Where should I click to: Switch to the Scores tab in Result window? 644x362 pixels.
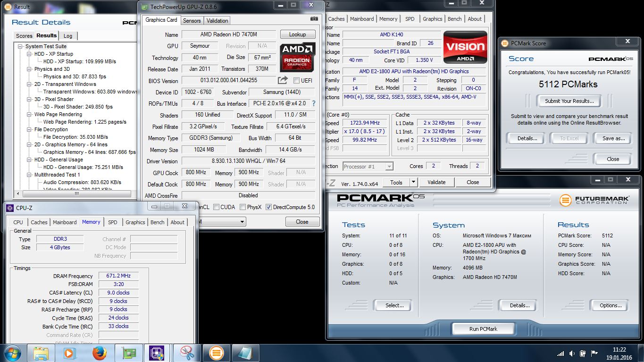tap(24, 36)
